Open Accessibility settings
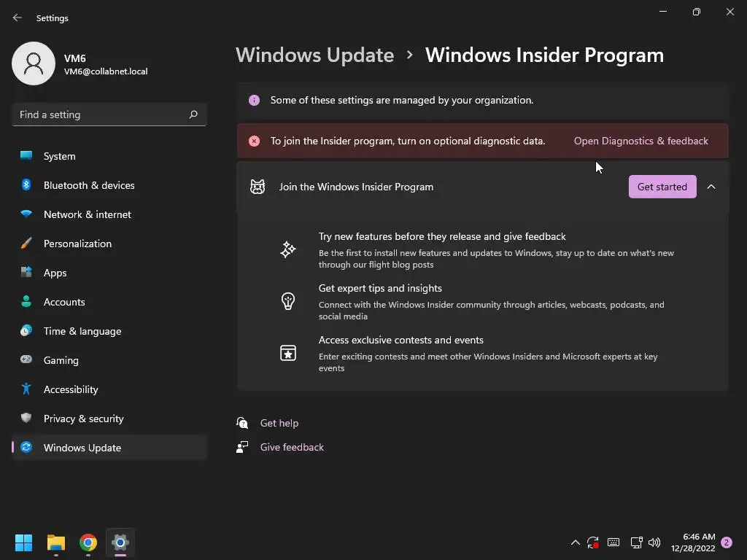Image resolution: width=747 pixels, height=560 pixels. click(109, 389)
